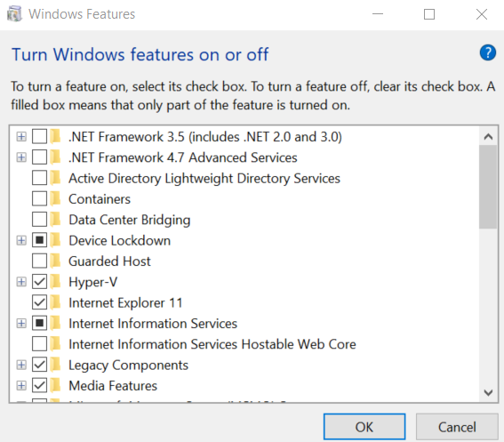
Task: Expand .NET Framework 4.7 Advanced Services node
Action: [x=21, y=157]
